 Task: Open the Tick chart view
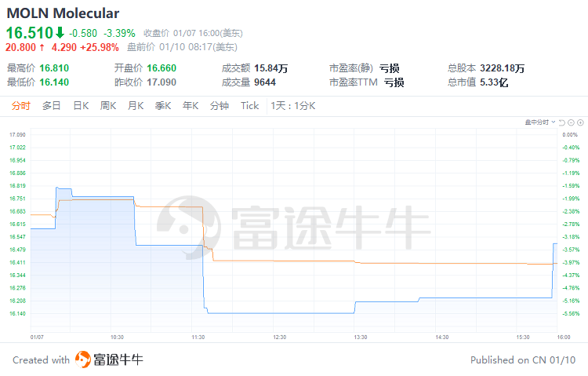[x=249, y=106]
